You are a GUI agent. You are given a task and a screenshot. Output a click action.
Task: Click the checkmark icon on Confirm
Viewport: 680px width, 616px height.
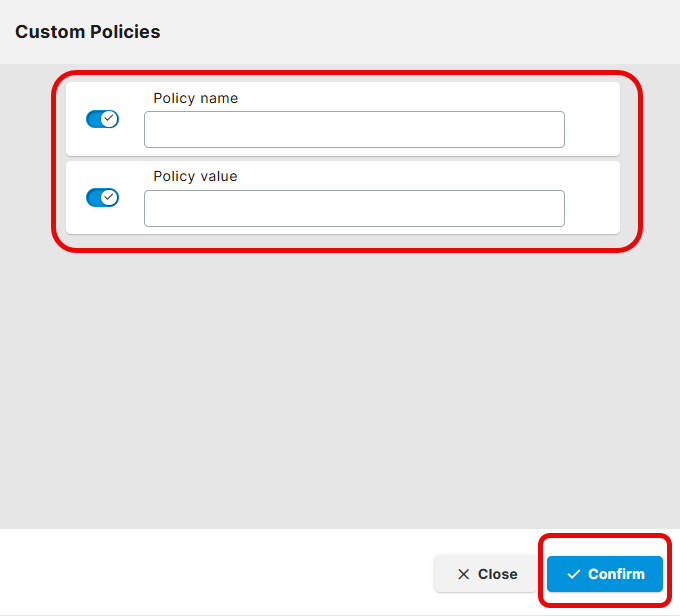point(573,574)
